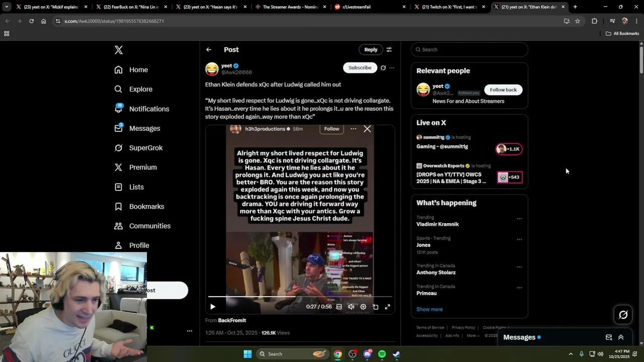Image resolution: width=644 pixels, height=362 pixels.
Task: Open a new browser tab
Action: tap(575, 7)
